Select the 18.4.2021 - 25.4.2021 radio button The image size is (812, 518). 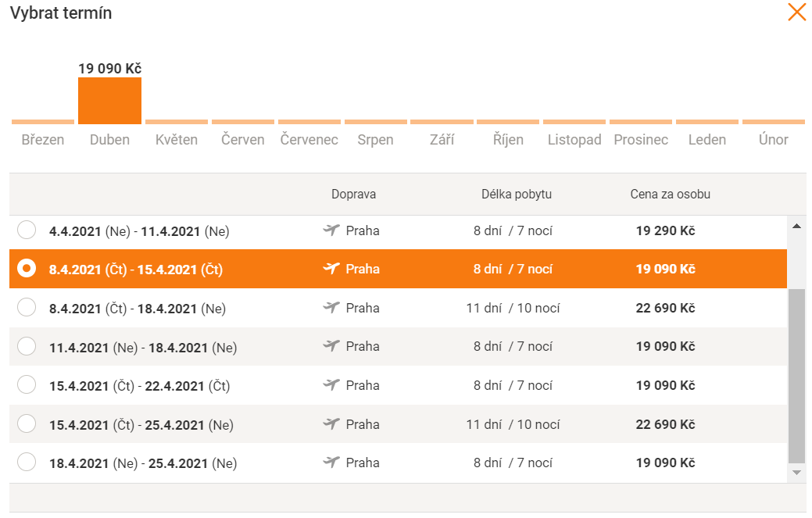pyautogui.click(x=27, y=462)
